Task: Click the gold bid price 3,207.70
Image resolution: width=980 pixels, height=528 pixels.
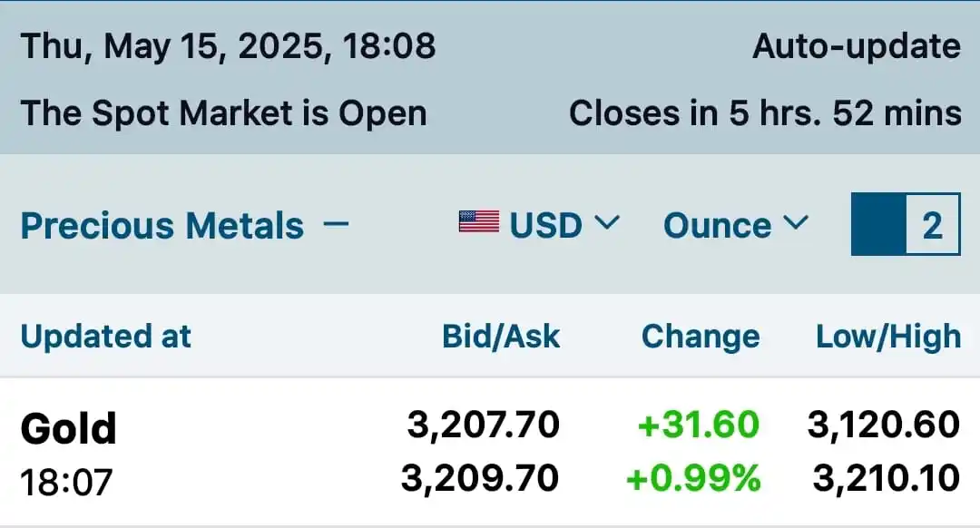Action: pyautogui.click(x=483, y=425)
